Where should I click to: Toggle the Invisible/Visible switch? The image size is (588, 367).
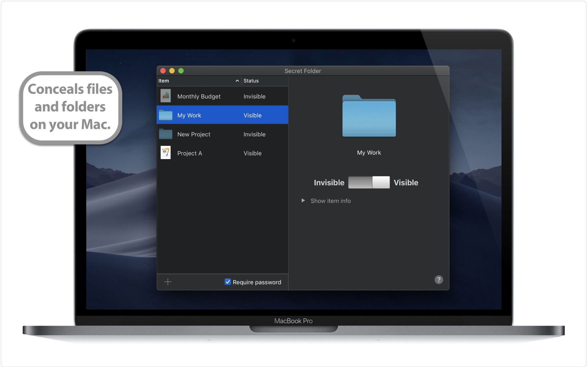(x=369, y=182)
